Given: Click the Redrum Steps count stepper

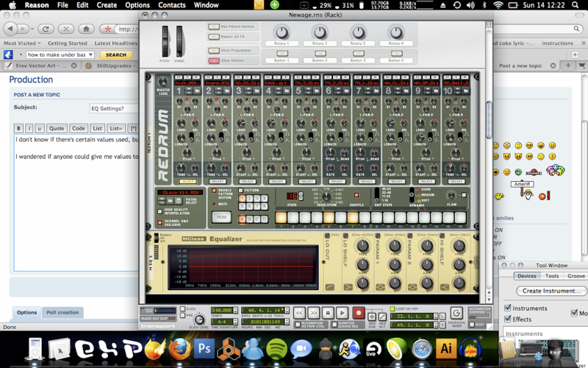Looking at the screenshot, I should [301, 196].
